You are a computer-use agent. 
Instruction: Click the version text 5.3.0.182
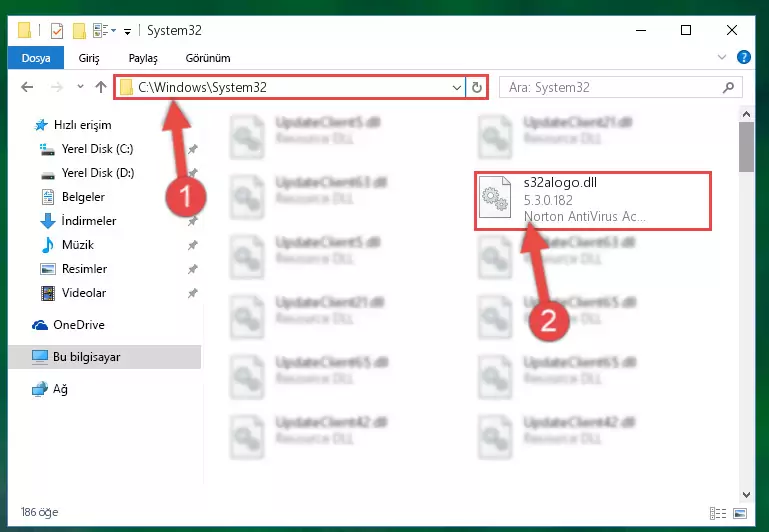tap(548, 201)
